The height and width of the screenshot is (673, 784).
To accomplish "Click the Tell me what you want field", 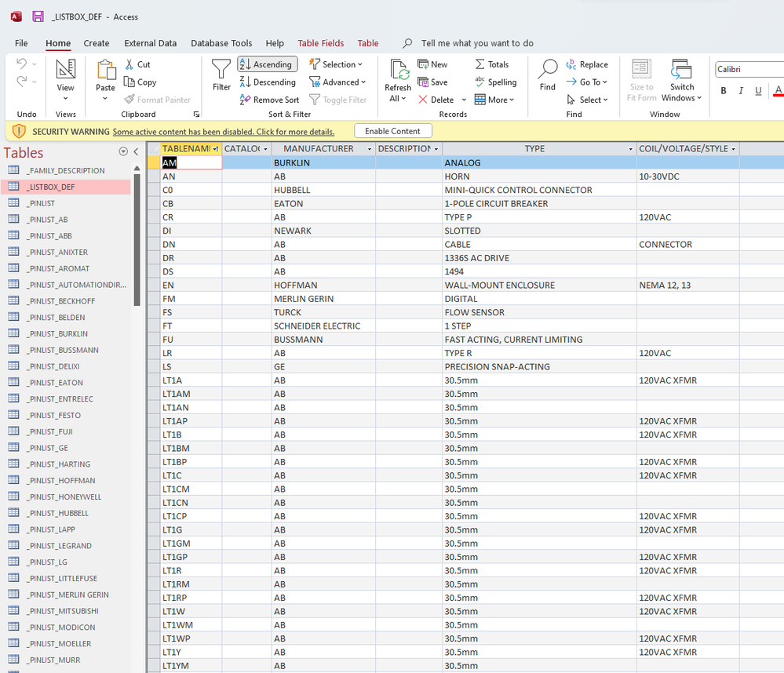I will click(x=477, y=43).
